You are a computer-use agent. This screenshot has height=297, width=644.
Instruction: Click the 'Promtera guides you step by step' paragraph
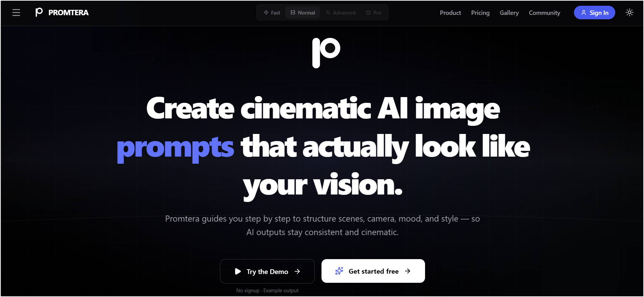(x=322, y=225)
